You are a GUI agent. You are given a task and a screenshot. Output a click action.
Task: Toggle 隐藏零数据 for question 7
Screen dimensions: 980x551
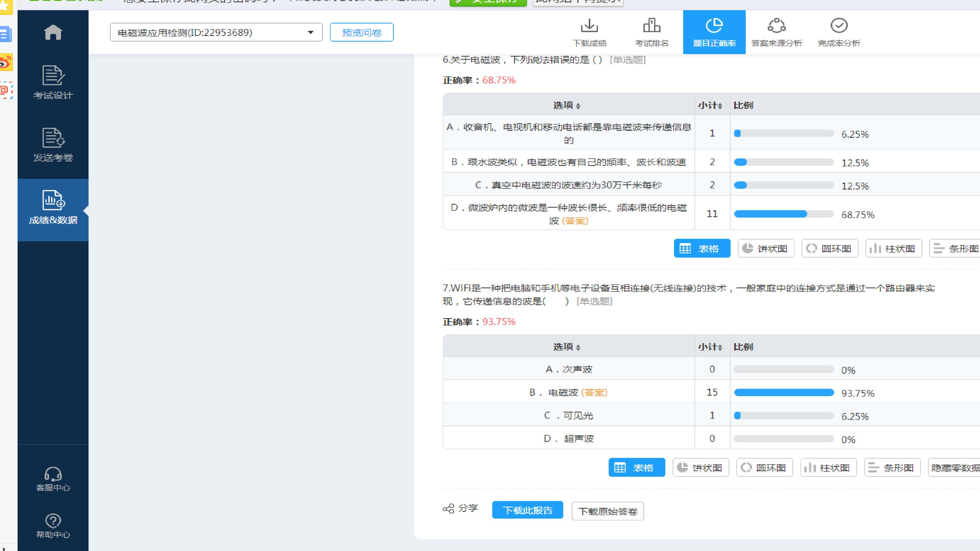pyautogui.click(x=954, y=467)
